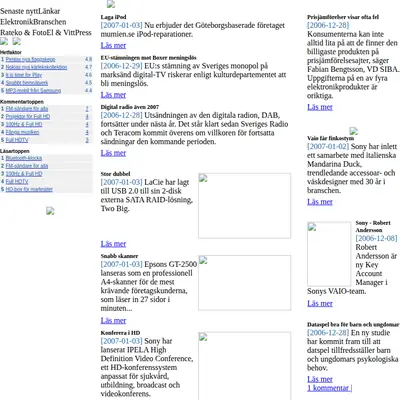400x400 pixels.
Task: Open 'Läs mer' under EU-stämningen mot Boxer
Action: pyautogui.click(x=113, y=95)
